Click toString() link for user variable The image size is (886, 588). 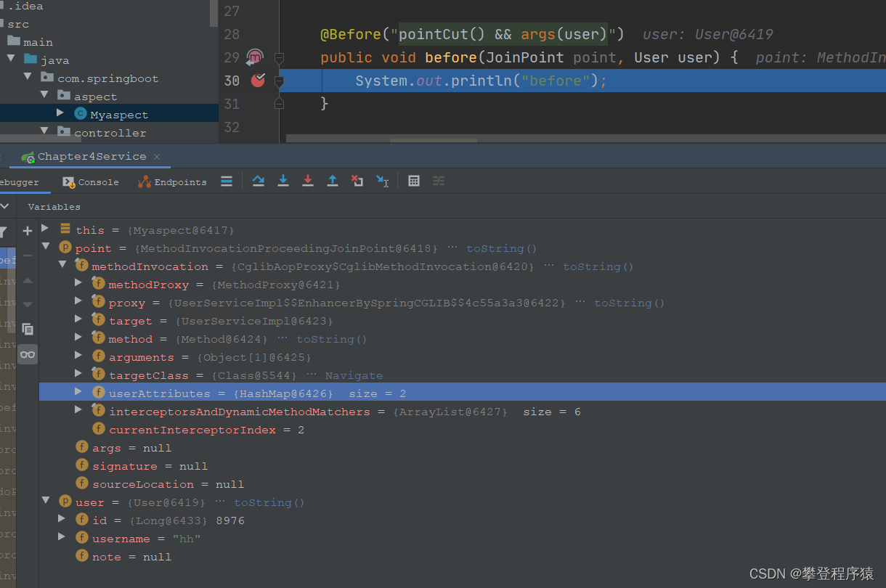click(269, 502)
